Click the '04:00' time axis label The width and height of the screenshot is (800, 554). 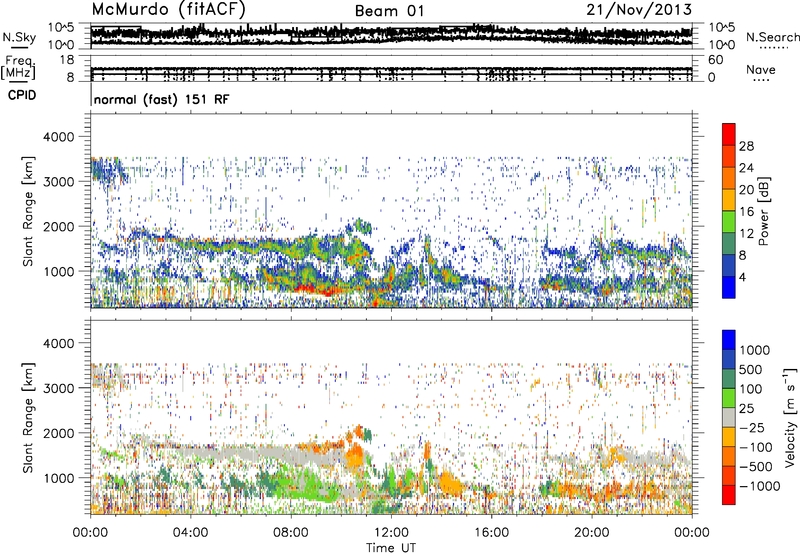tap(190, 532)
